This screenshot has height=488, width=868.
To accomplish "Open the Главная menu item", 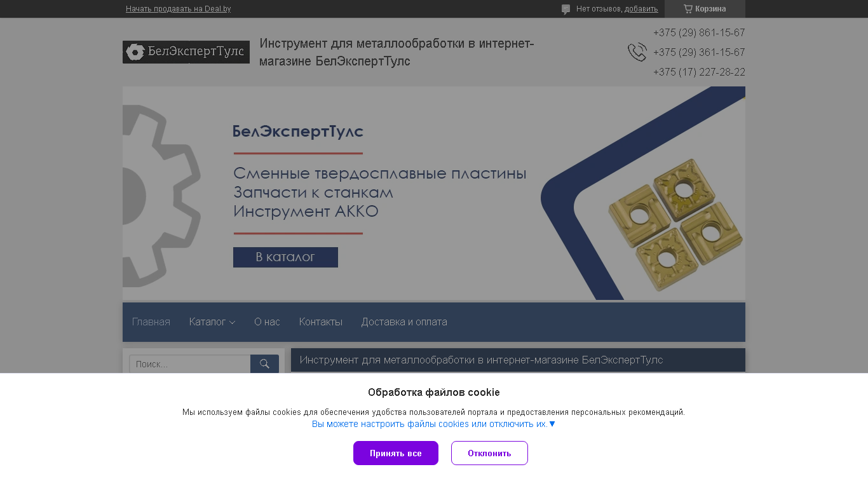I will (151, 322).
